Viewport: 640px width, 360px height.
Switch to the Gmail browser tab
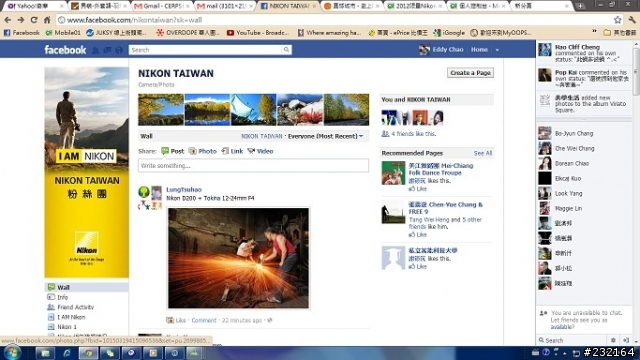pos(162,6)
